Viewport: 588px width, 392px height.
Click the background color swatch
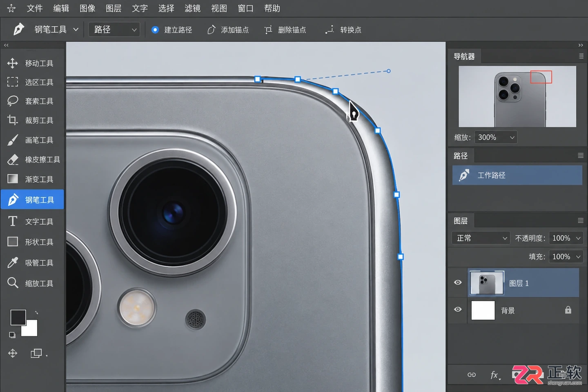31,330
